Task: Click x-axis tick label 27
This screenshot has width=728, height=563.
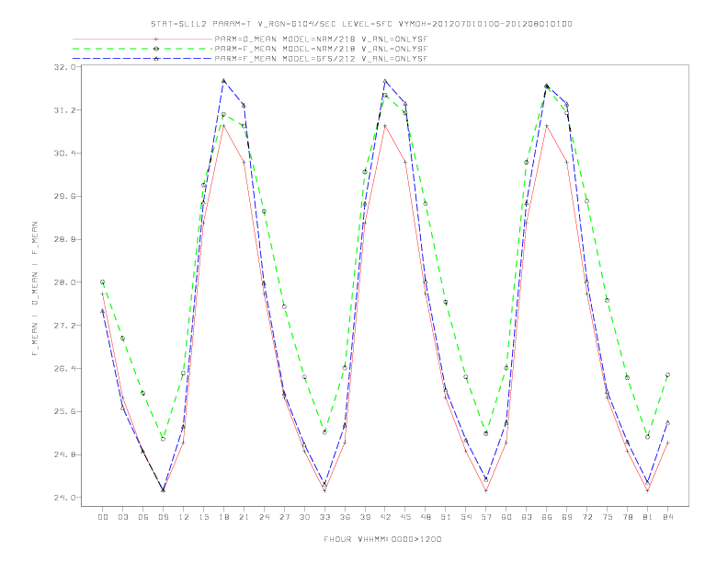Action: point(284,517)
